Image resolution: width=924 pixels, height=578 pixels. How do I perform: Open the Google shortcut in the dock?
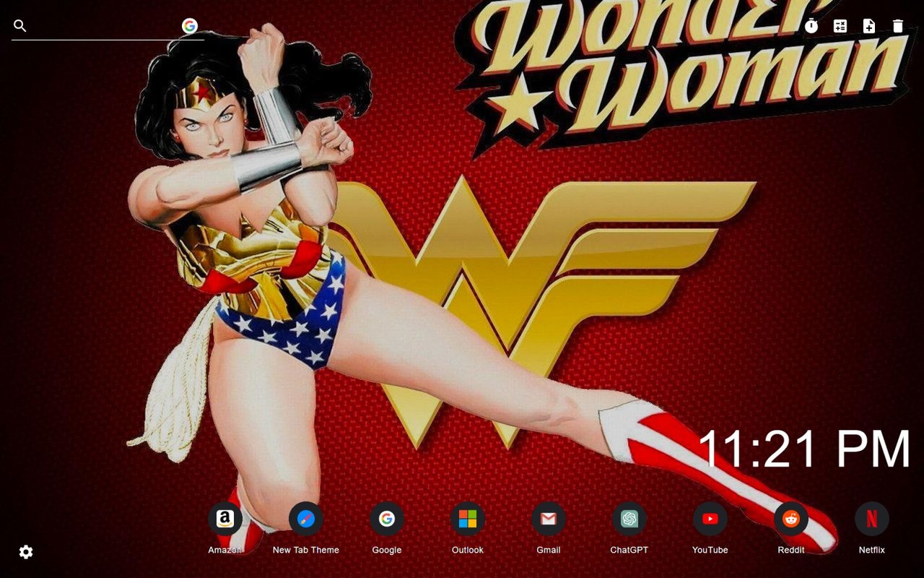[387, 519]
